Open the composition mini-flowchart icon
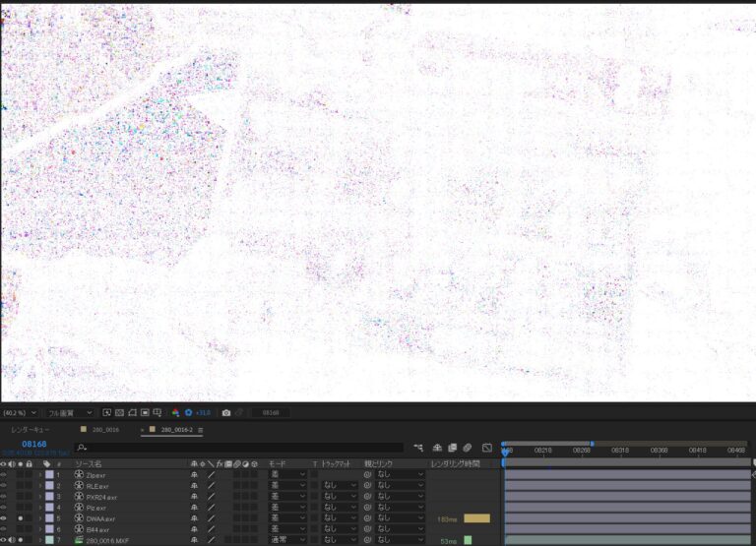The height and width of the screenshot is (546, 756). coord(419,448)
